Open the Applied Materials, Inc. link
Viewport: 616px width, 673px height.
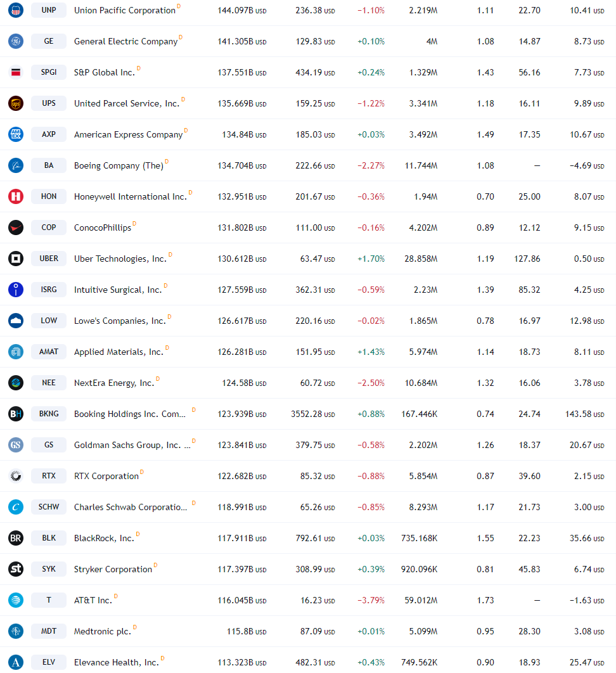click(x=119, y=352)
